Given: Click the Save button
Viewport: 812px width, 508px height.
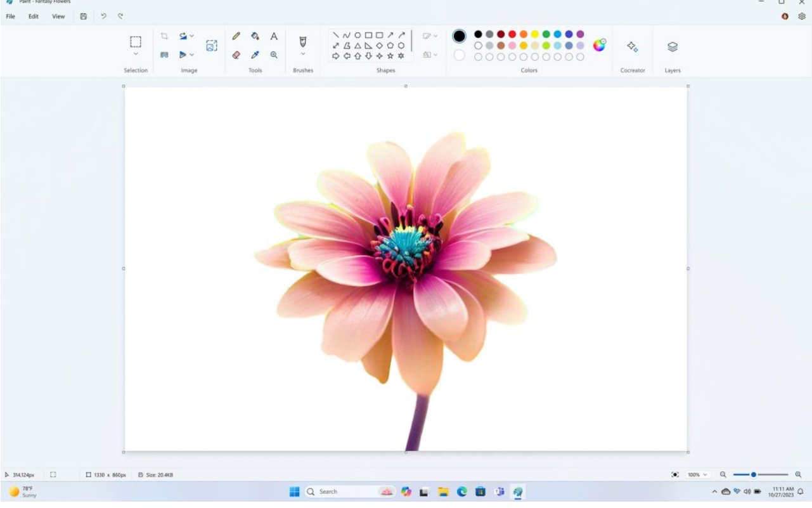Looking at the screenshot, I should tap(83, 16).
